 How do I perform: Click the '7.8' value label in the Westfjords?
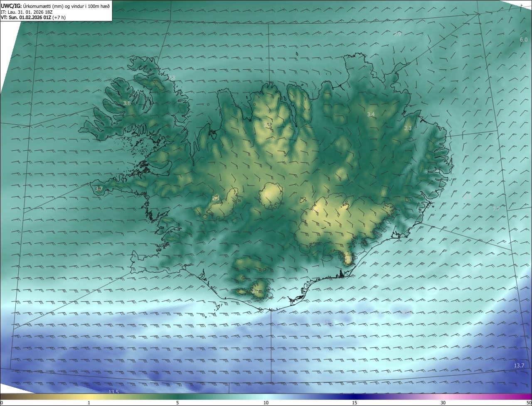click(172, 78)
